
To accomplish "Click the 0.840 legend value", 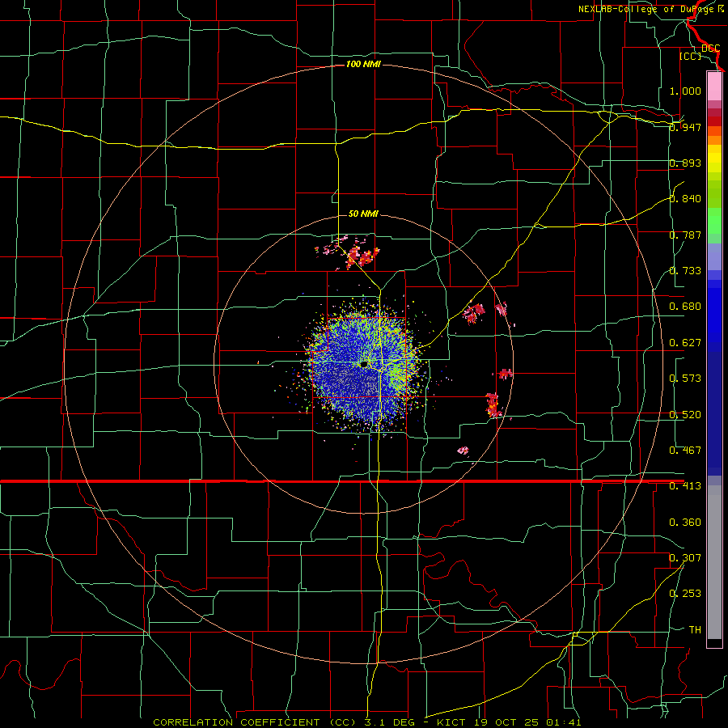I will (x=685, y=199).
